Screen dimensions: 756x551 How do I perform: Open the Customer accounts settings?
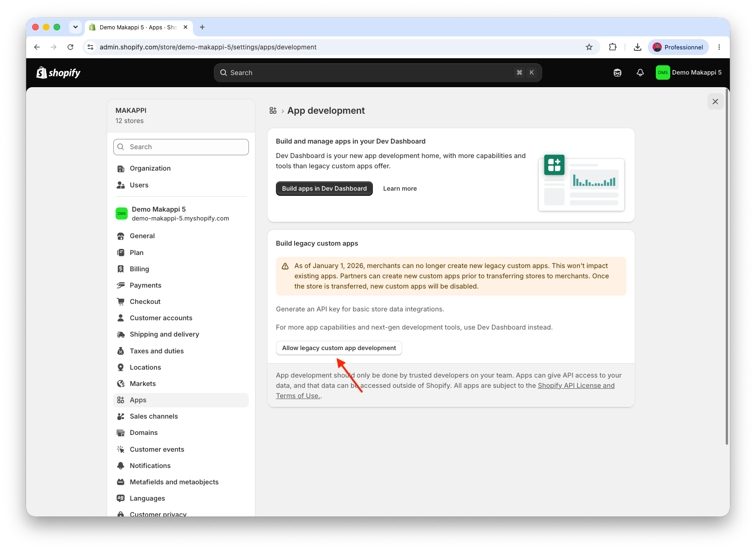(x=181, y=318)
